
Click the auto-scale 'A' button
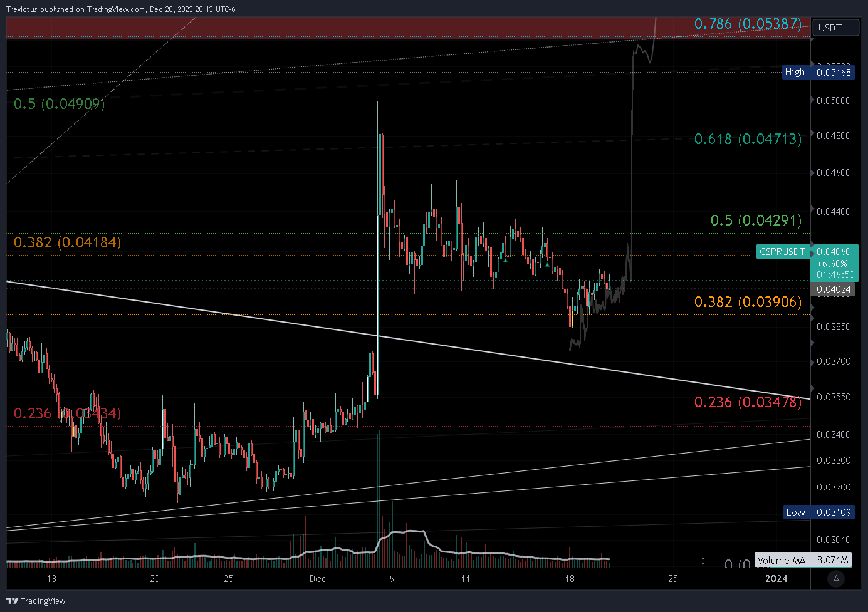836,579
